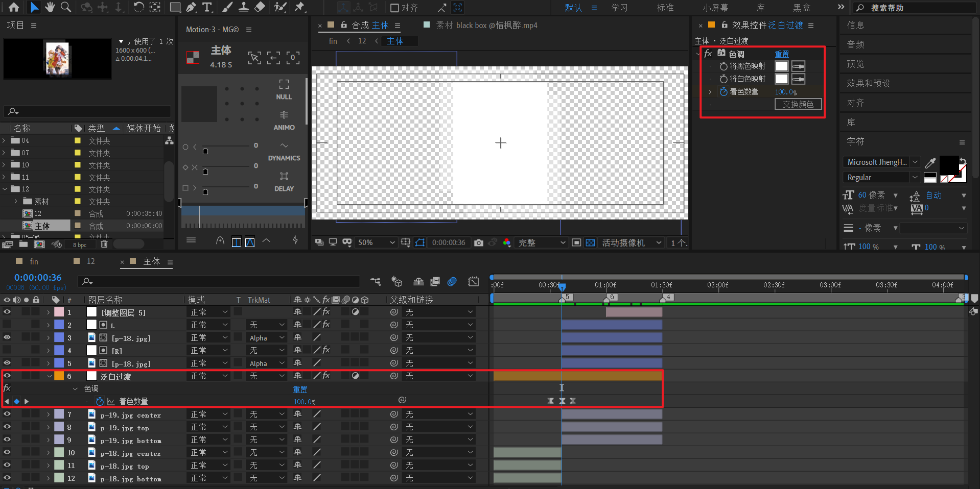The image size is (980, 489).
Task: Click the ANIMO button in Motion-3 panel
Action: point(284,120)
